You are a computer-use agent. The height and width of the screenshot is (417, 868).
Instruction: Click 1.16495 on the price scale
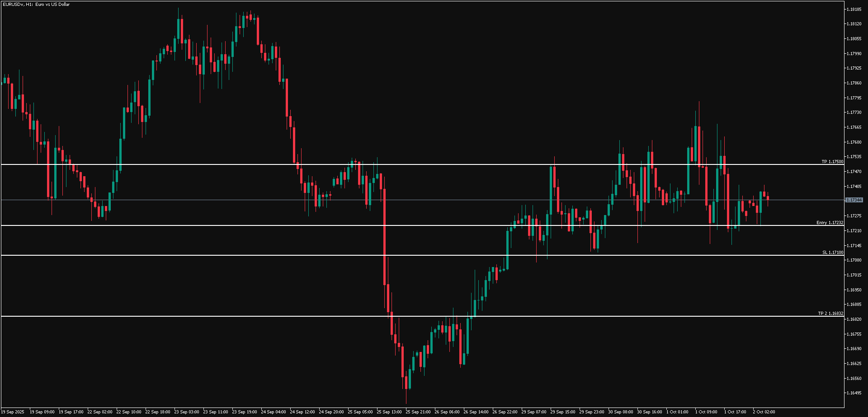(x=854, y=393)
